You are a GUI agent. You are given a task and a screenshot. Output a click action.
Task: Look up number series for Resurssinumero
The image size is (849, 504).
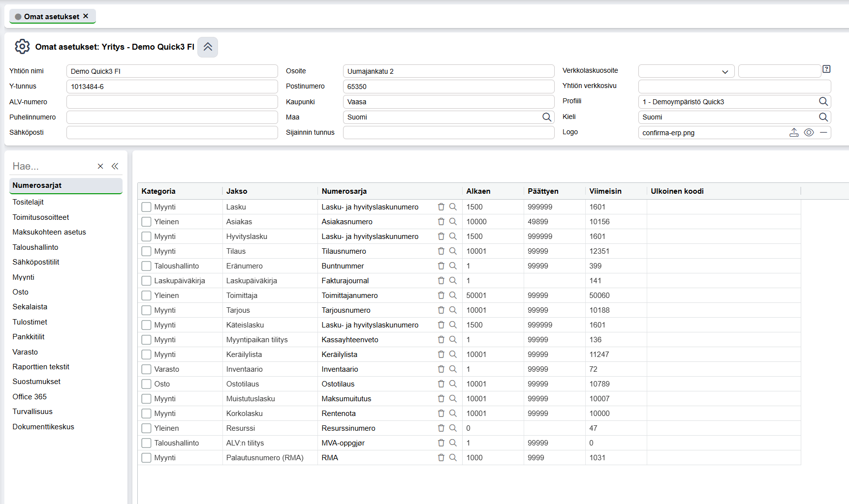click(453, 428)
